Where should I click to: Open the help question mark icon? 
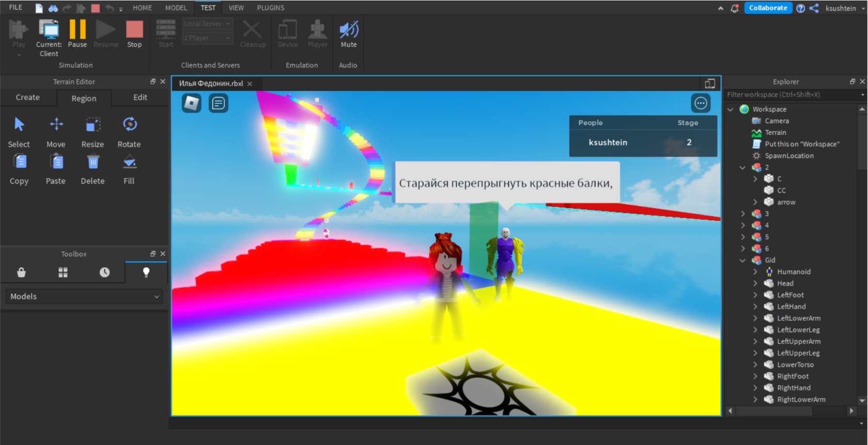pyautogui.click(x=800, y=8)
